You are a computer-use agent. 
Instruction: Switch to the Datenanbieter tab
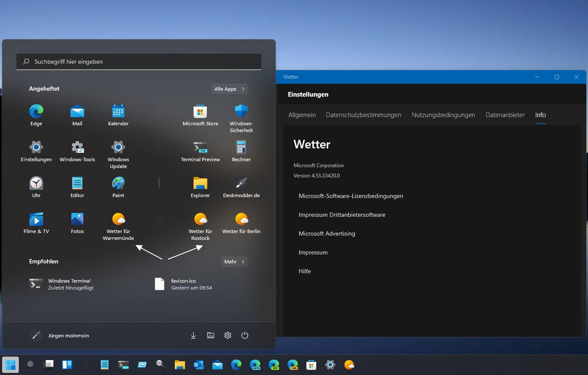click(505, 115)
